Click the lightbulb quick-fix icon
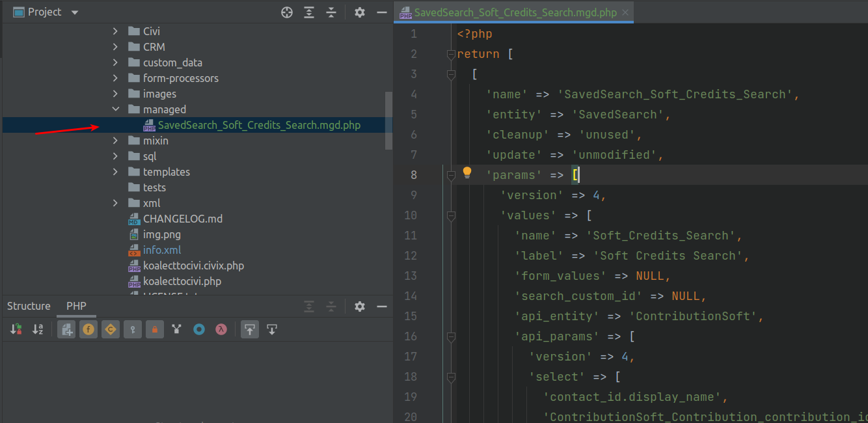 467,172
